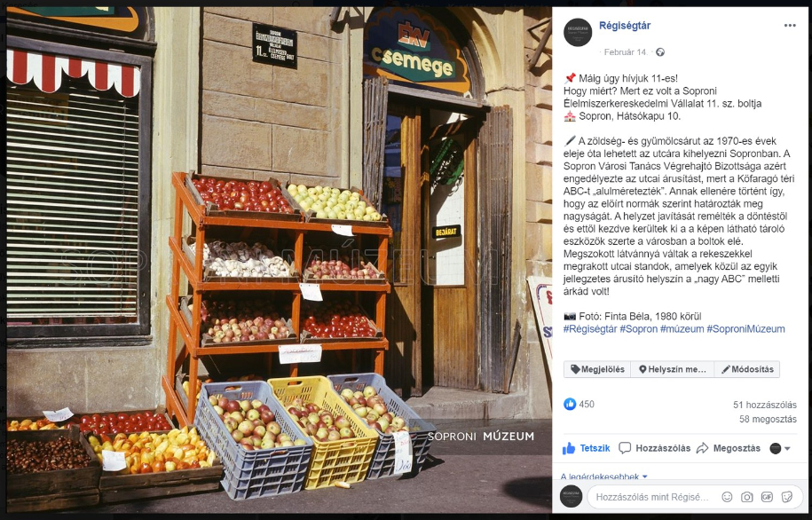This screenshot has height=520, width=812.
Task: Click the public audience globe icon
Action: 660,51
